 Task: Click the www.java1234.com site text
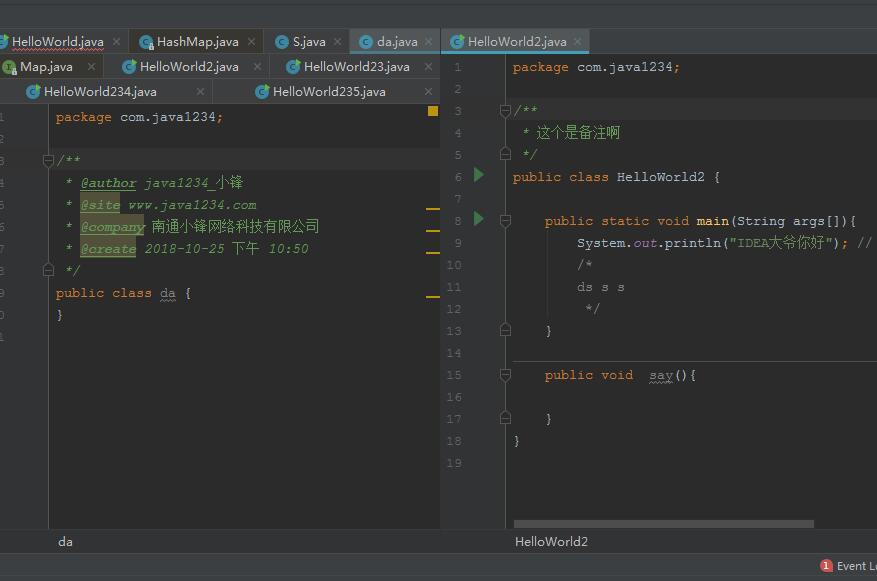[192, 205]
